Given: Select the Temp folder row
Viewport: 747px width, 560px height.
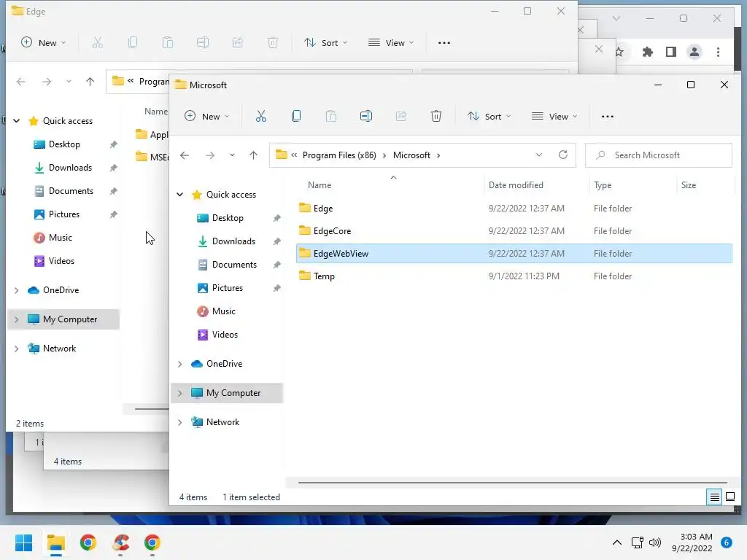Looking at the screenshot, I should click(514, 276).
